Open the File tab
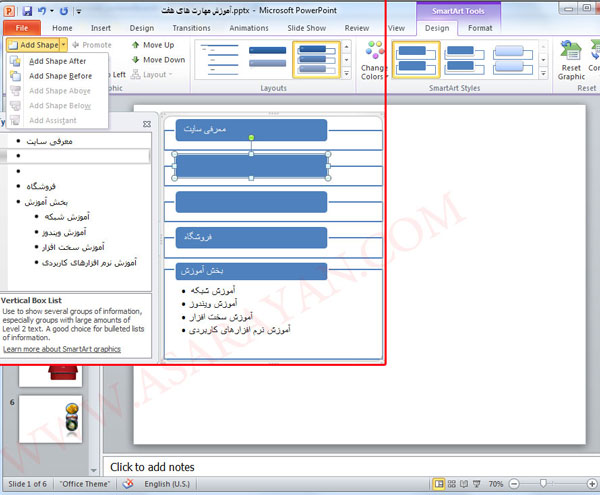Viewport: 600px width, 495px height. (x=22, y=28)
